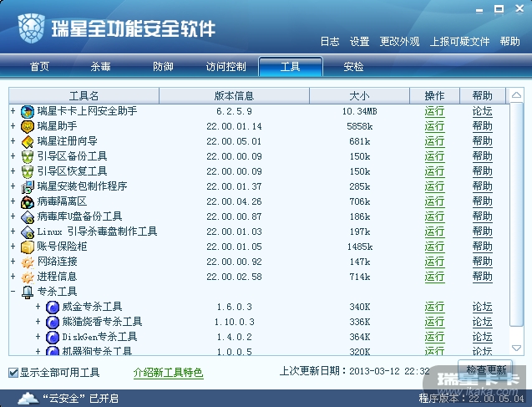Viewport: 532px width, 407px height.
Task: Open 帮助 for 账号保险柜
Action: pyautogui.click(x=483, y=247)
